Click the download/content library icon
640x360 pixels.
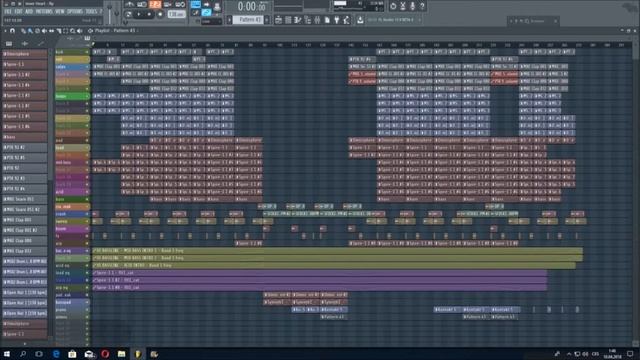tap(360, 20)
